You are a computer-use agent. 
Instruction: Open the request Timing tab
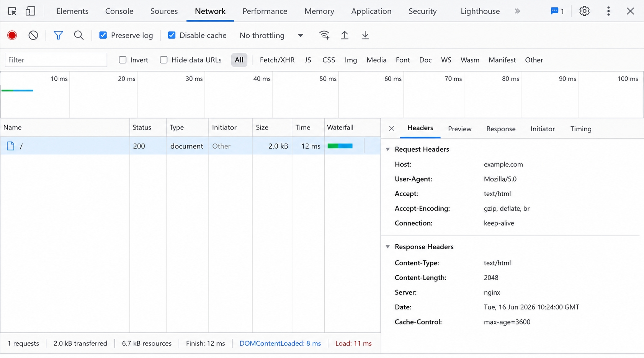581,129
